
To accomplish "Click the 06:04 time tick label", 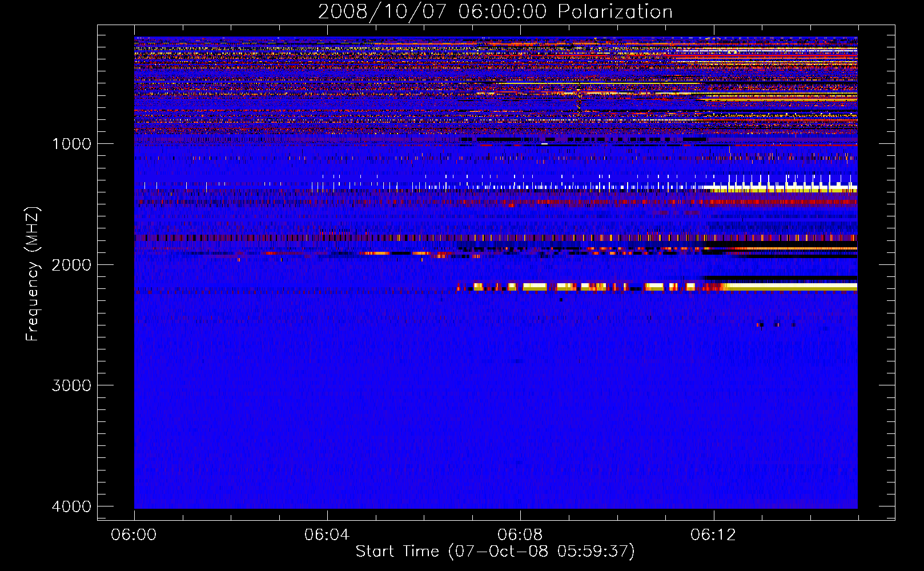I will [x=327, y=535].
